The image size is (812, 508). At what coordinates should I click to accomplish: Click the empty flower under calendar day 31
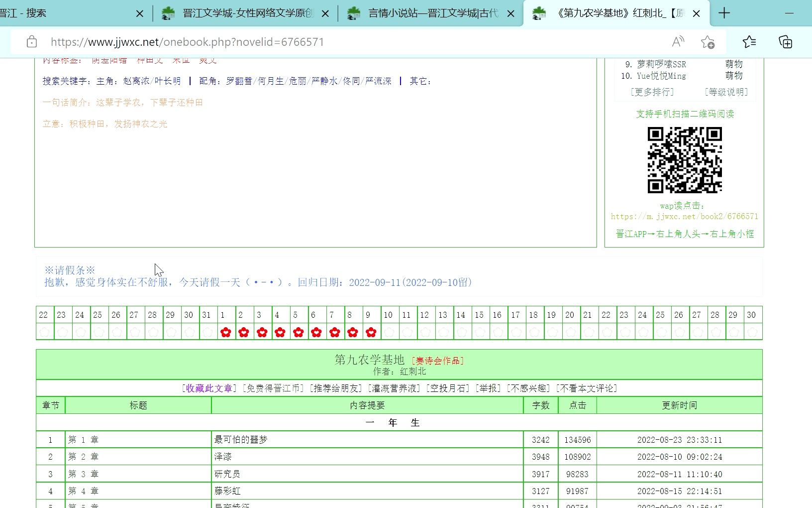(x=208, y=332)
